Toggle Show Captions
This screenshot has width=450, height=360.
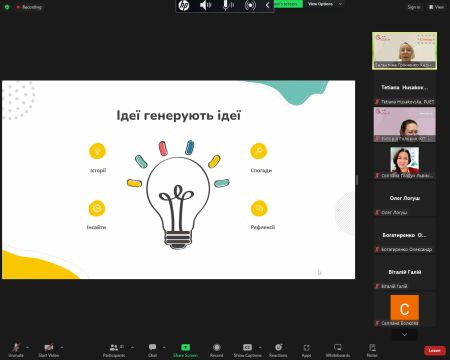[x=247, y=347]
